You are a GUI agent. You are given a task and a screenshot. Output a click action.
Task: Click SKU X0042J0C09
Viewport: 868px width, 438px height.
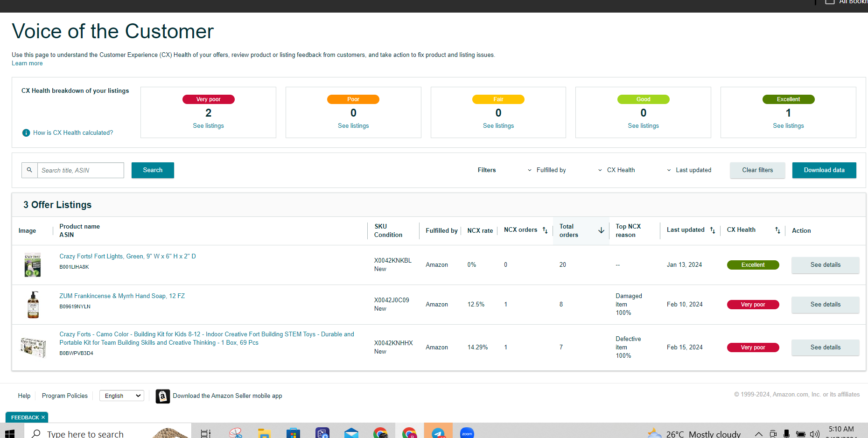(392, 300)
